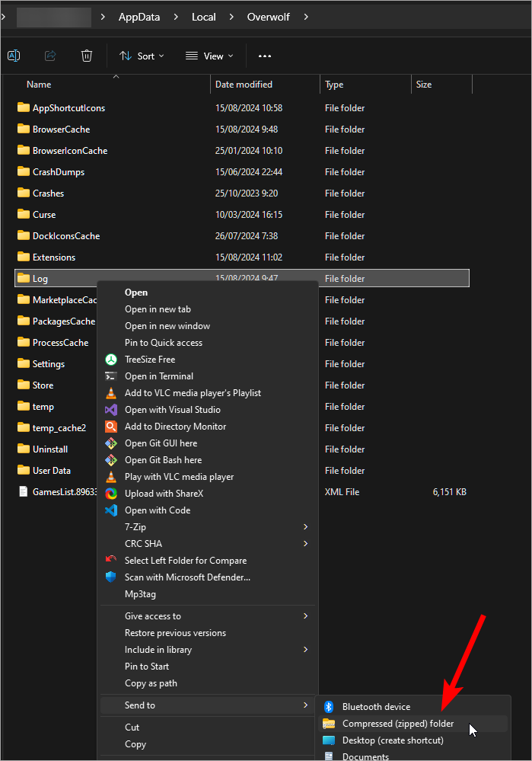The height and width of the screenshot is (761, 532).
Task: Click the GamesList XML file icon
Action: (x=24, y=491)
